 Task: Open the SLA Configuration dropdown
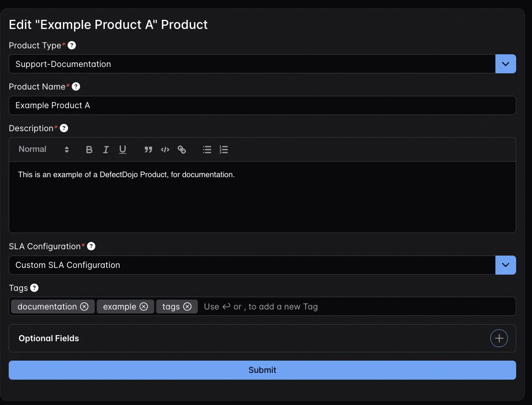505,265
